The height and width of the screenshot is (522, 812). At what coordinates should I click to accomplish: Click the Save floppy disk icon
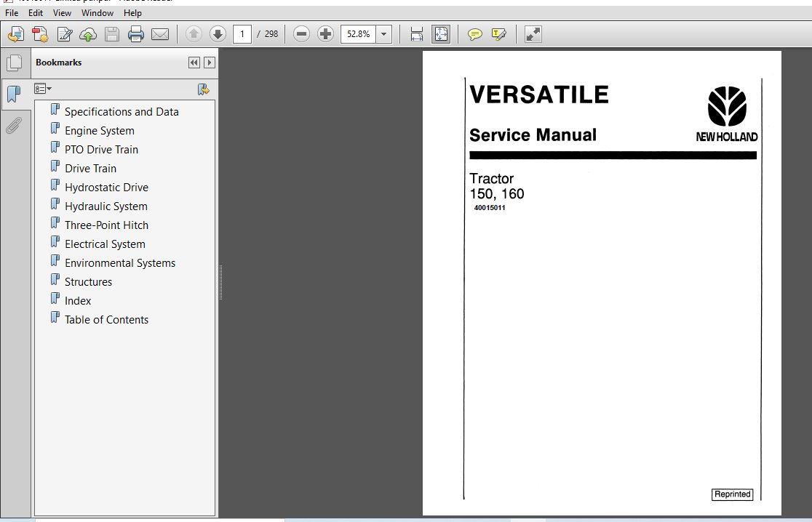[x=112, y=34]
